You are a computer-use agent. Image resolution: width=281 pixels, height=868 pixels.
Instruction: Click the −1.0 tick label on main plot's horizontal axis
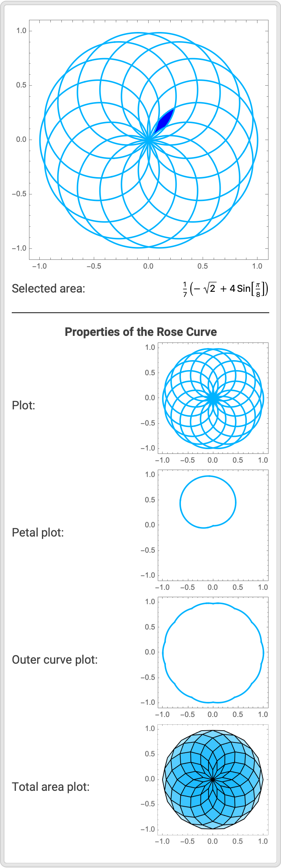[39, 266]
